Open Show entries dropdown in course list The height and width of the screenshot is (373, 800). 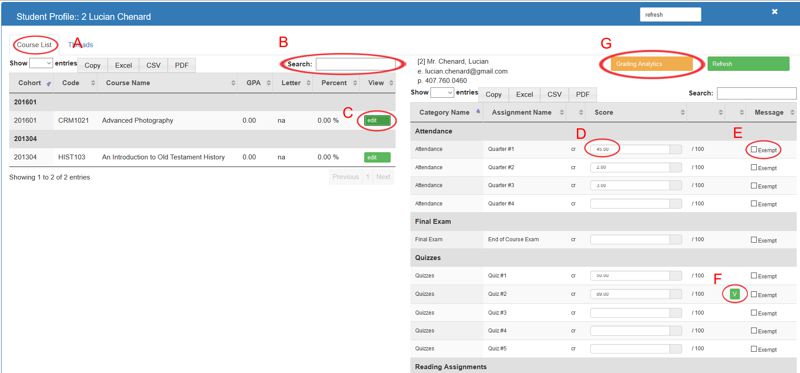coord(41,63)
